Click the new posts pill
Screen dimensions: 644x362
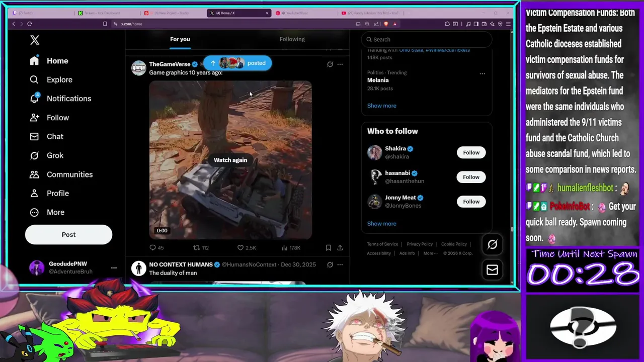click(237, 63)
